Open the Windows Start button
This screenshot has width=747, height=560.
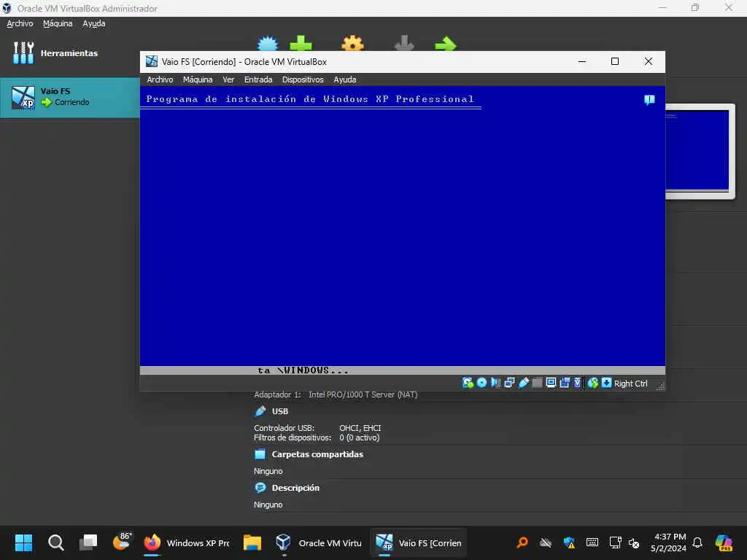click(23, 542)
